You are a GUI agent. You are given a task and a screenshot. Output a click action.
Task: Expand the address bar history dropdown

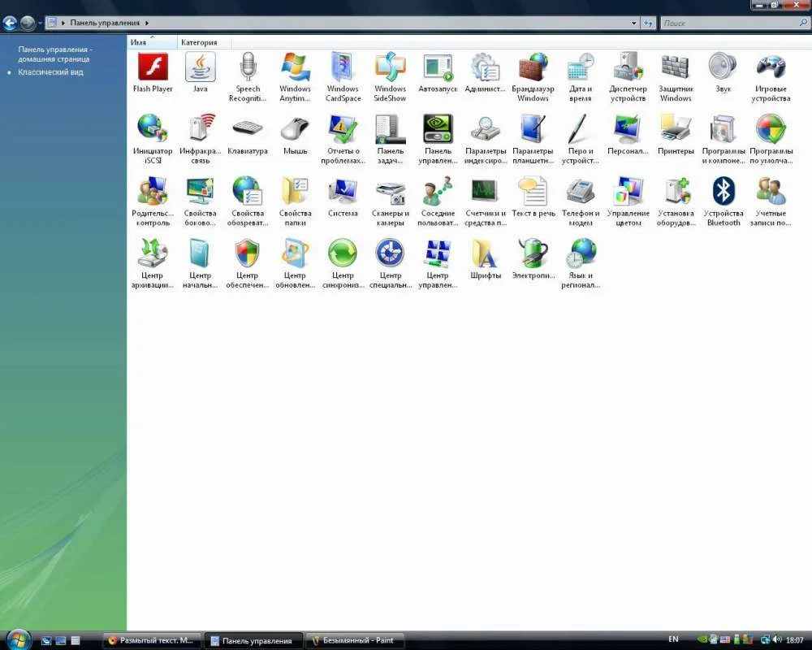[634, 23]
